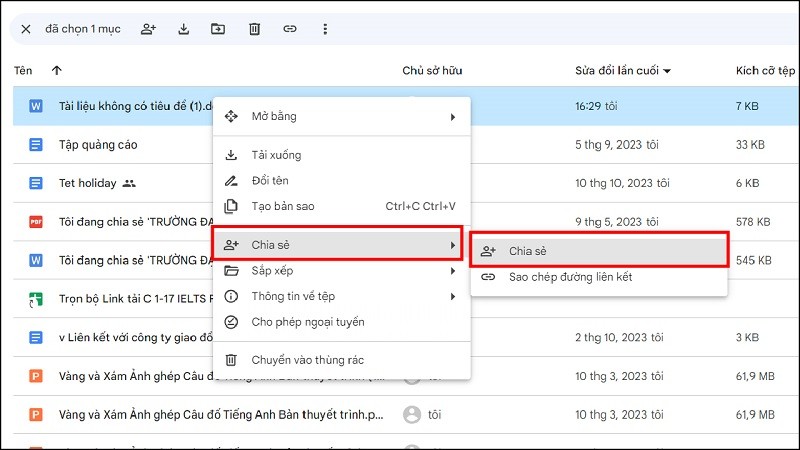Screen dimensions: 800x450
Task: Click the Sheets icon of 'Trọn bộ Link tải'
Action: (x=36, y=299)
